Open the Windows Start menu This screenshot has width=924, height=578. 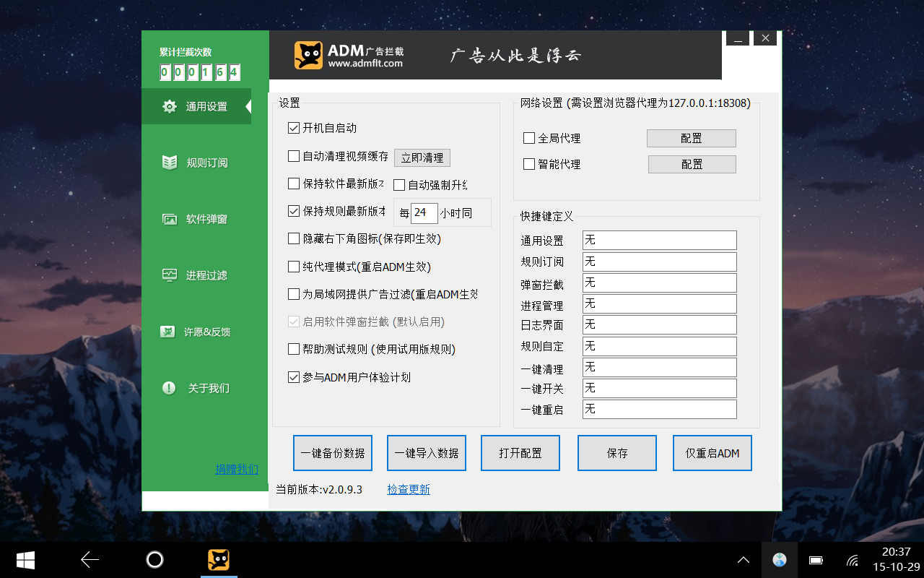[x=26, y=560]
